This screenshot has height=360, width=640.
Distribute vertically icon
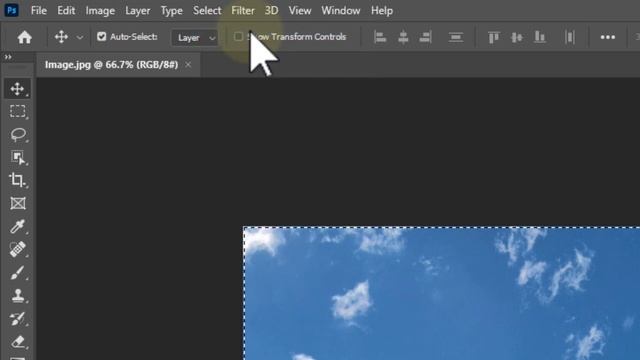(456, 37)
